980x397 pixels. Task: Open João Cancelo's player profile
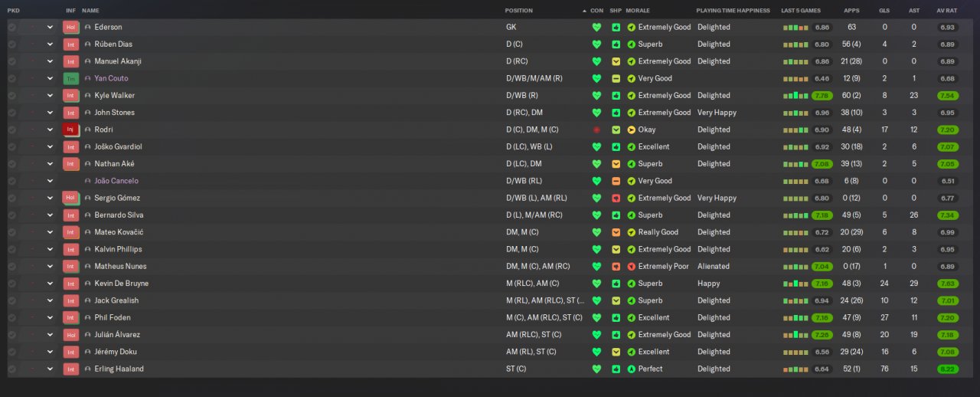[x=116, y=181]
